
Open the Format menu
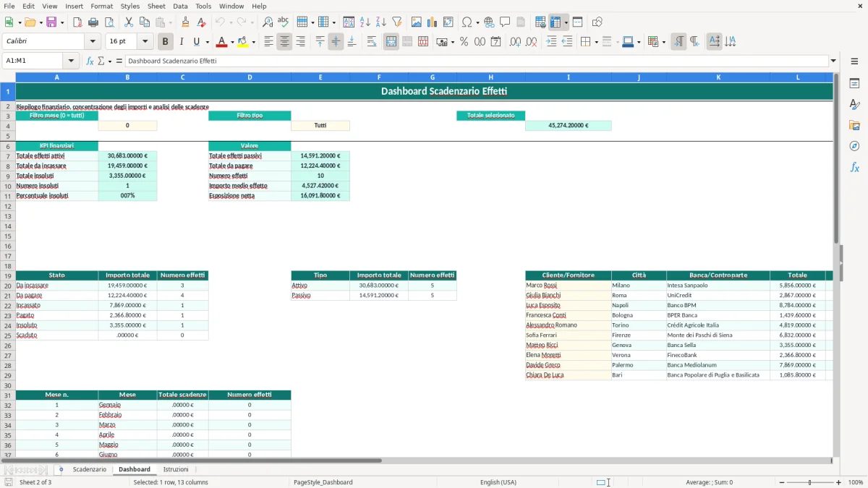pyautogui.click(x=101, y=6)
